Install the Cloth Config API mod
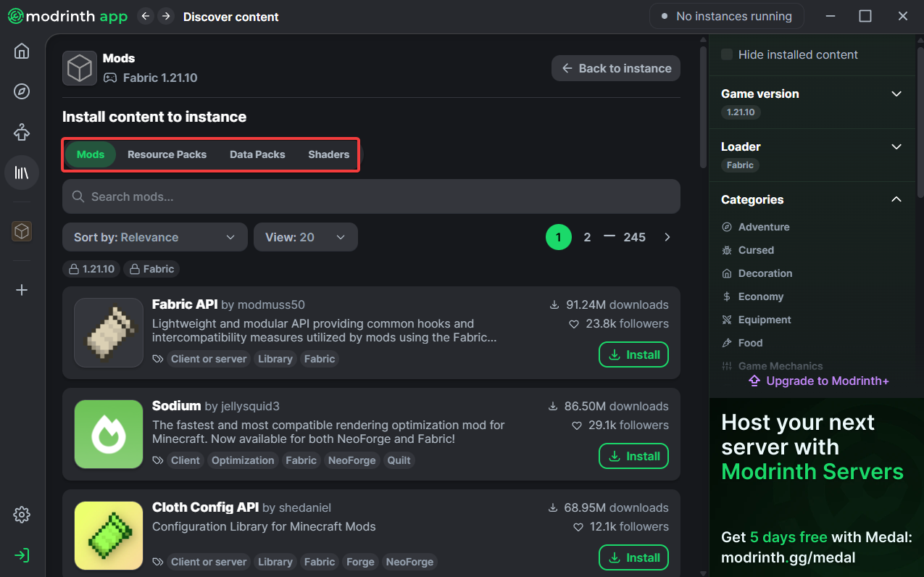 [633, 557]
